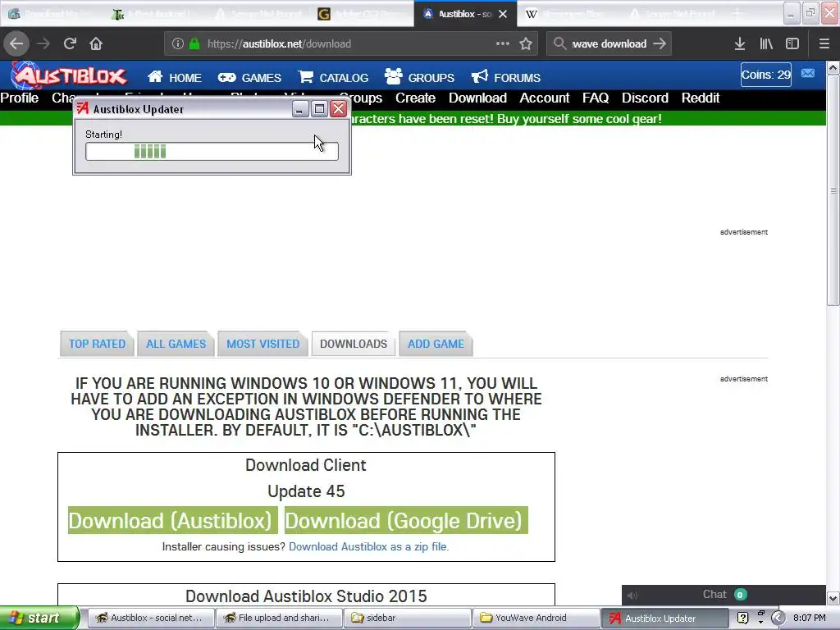Select the ADD GAME tab

point(436,344)
